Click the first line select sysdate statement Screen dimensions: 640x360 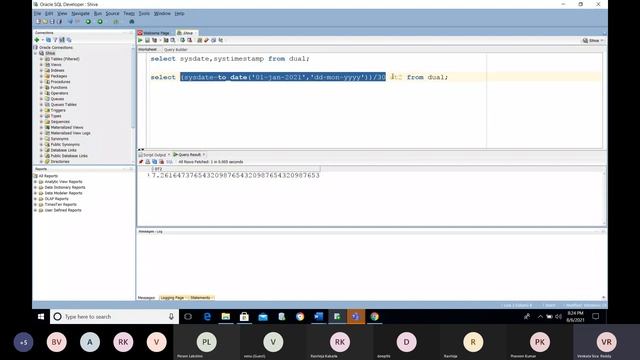coord(230,59)
